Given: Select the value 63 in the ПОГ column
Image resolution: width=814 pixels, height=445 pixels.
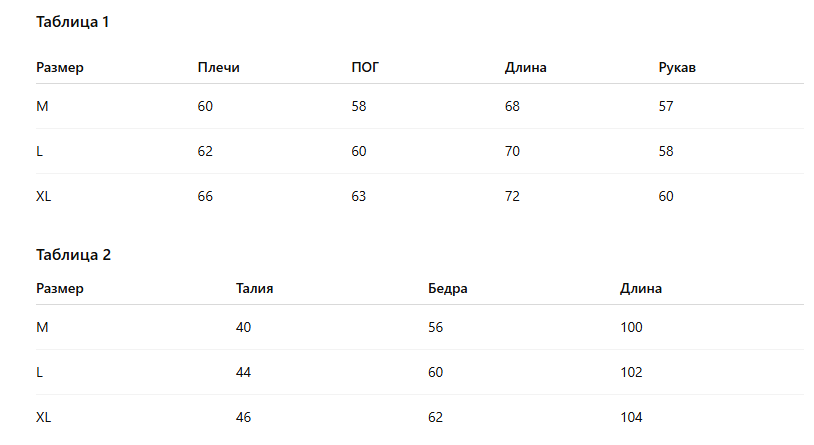Looking at the screenshot, I should [359, 197].
